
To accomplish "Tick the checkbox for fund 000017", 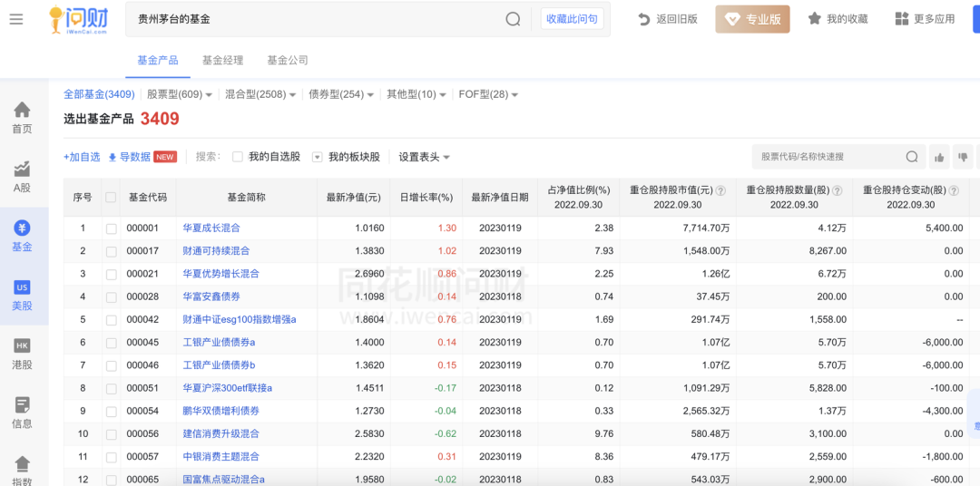I will pos(112,251).
